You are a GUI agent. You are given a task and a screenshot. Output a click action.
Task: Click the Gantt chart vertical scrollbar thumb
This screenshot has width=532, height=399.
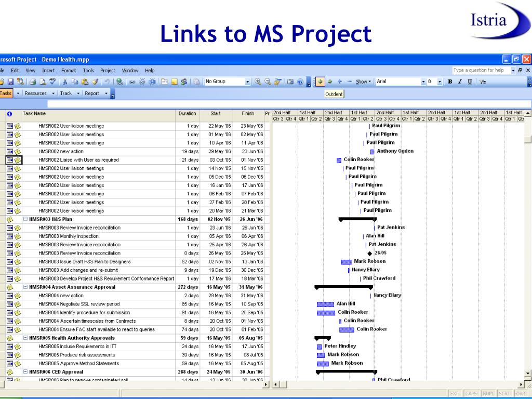click(527, 139)
